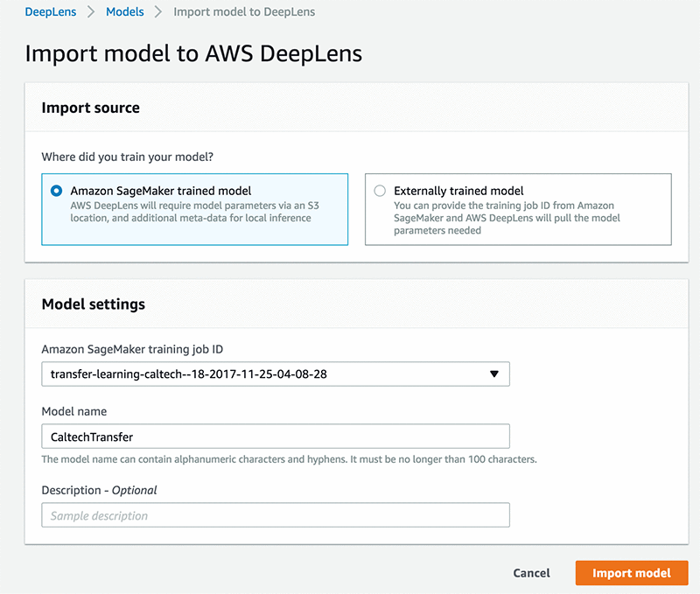Click the chevron after Models breadcrumb
Image resolution: width=700 pixels, height=594 pixels.
coord(159,12)
